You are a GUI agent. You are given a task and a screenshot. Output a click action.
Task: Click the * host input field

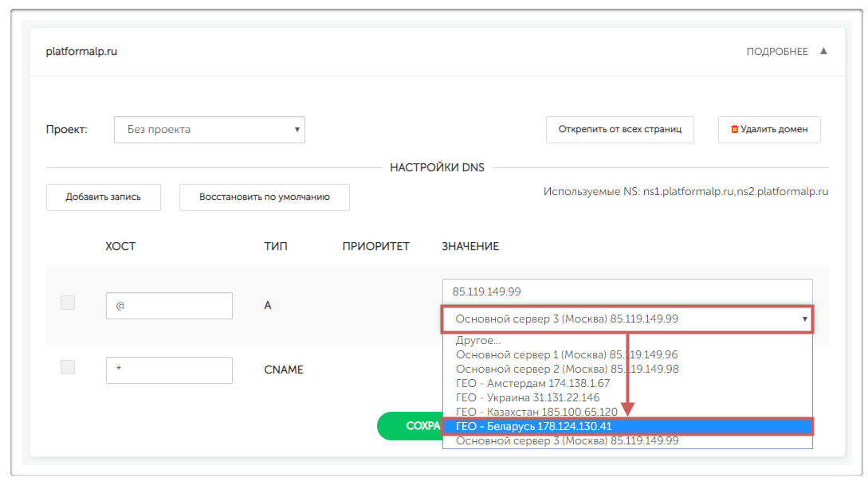(169, 370)
